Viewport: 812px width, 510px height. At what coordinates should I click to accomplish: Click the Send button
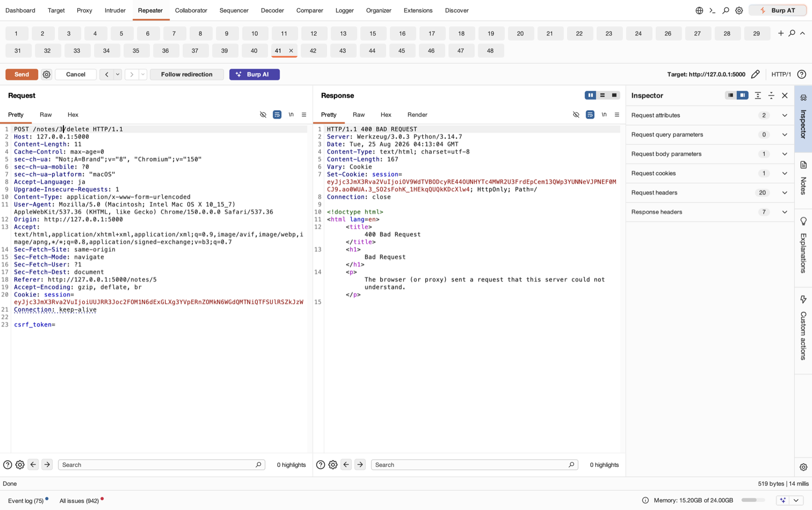tap(22, 75)
